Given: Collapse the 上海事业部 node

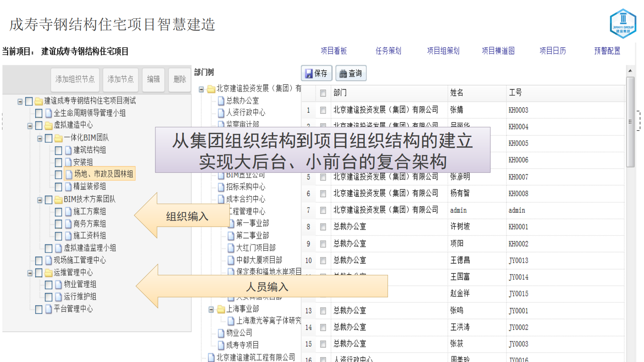Looking at the screenshot, I should [211, 310].
